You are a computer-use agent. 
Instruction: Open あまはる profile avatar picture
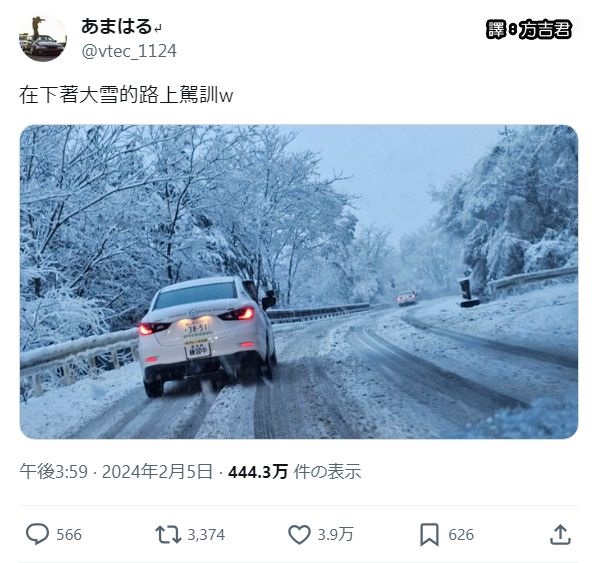click(43, 38)
